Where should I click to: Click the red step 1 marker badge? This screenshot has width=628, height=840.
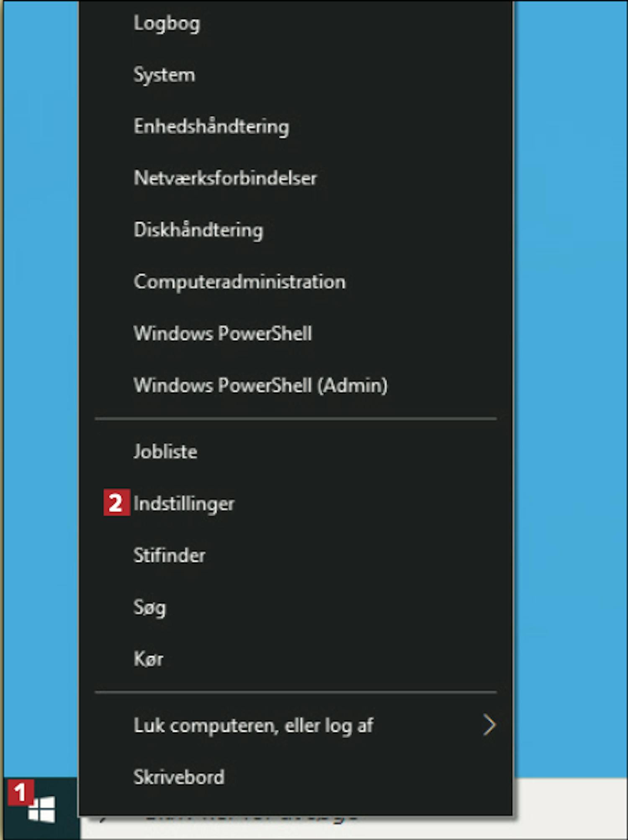coord(20,792)
